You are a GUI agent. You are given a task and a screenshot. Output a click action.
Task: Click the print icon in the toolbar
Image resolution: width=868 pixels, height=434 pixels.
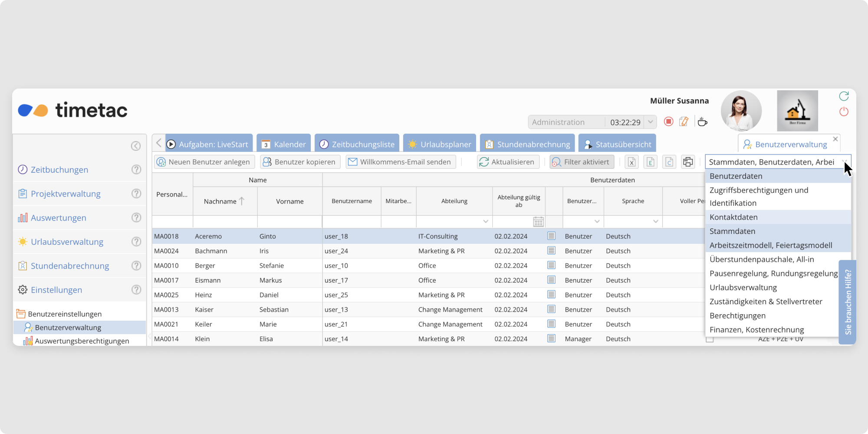coord(688,162)
